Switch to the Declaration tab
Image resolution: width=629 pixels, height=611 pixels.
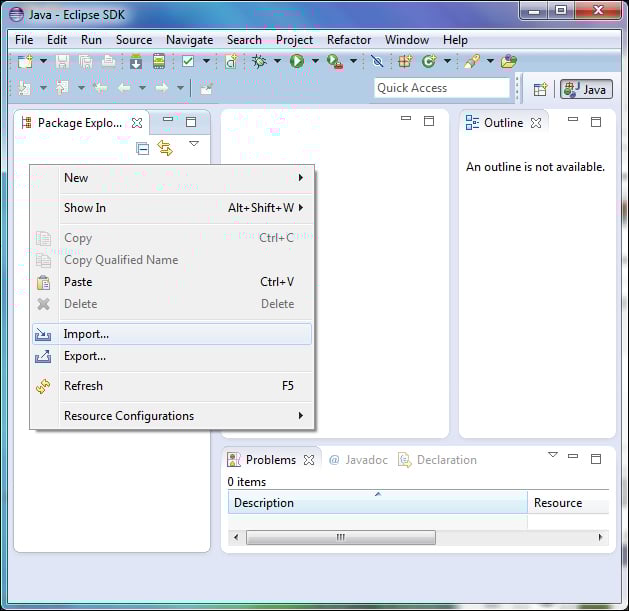(437, 460)
